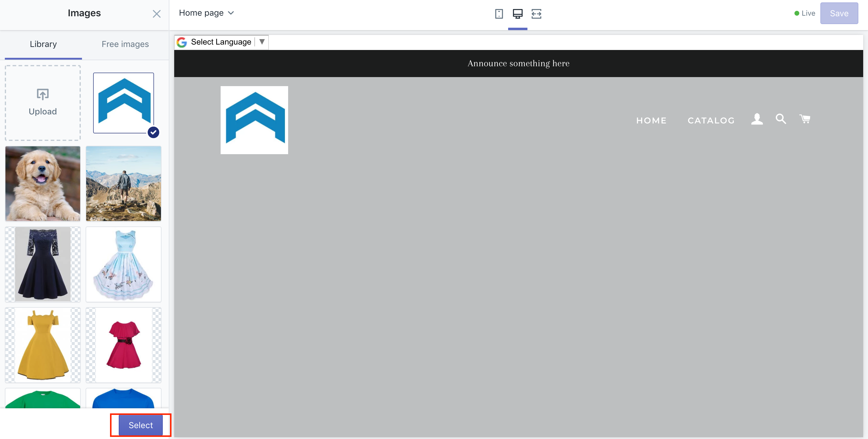
Task: Pick the light blue floral dress image
Action: pyautogui.click(x=124, y=264)
